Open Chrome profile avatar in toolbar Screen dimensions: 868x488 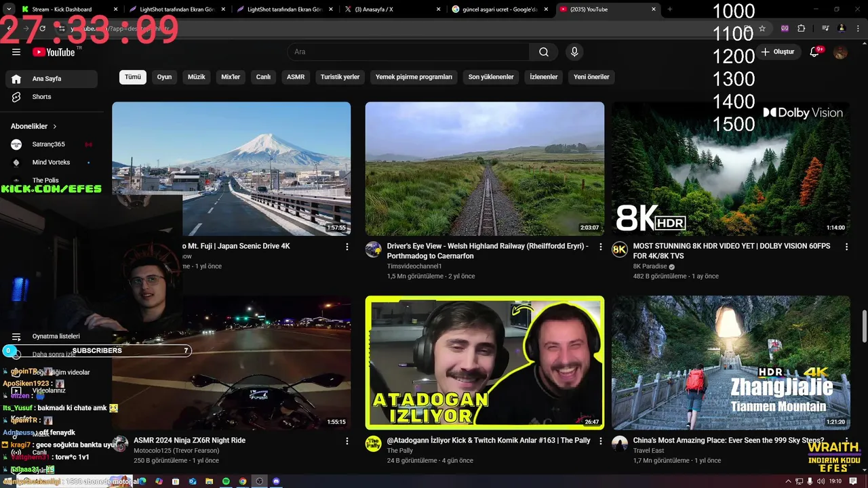pyautogui.click(x=842, y=28)
